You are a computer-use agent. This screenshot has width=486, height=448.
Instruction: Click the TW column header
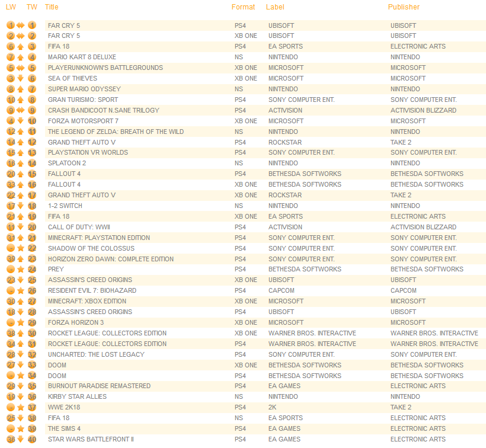32,7
